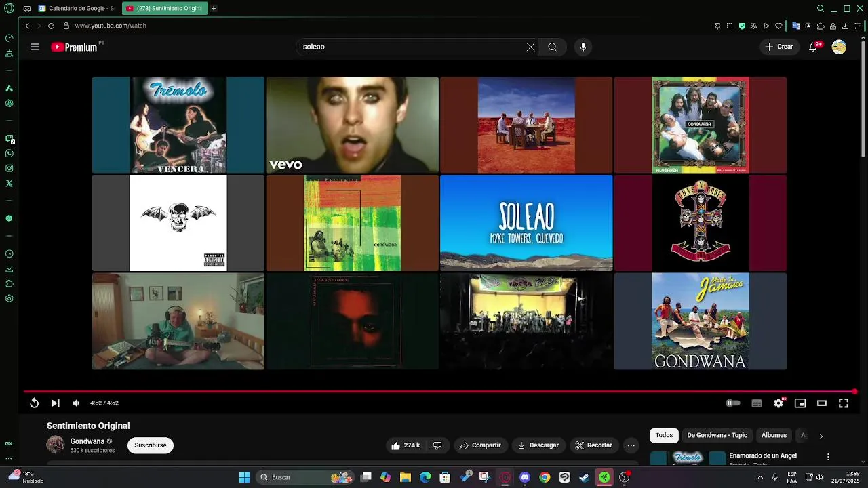Open the page translate icon
The height and width of the screenshot is (488, 868).
[754, 26]
